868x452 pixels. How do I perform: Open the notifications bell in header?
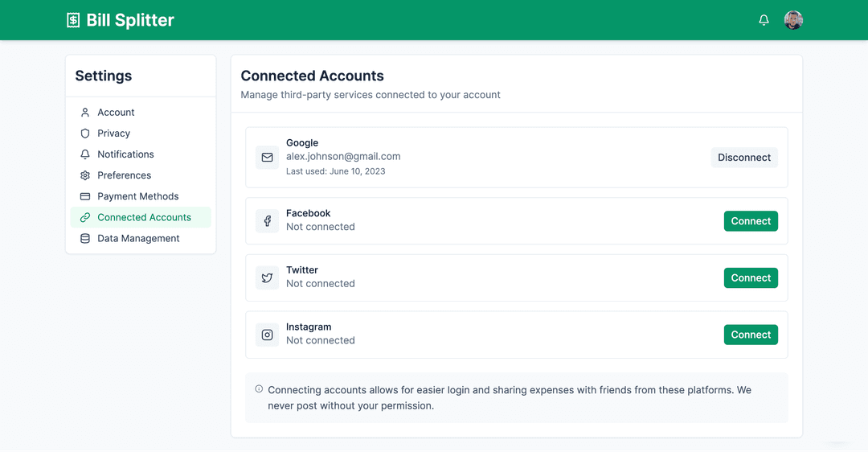764,20
